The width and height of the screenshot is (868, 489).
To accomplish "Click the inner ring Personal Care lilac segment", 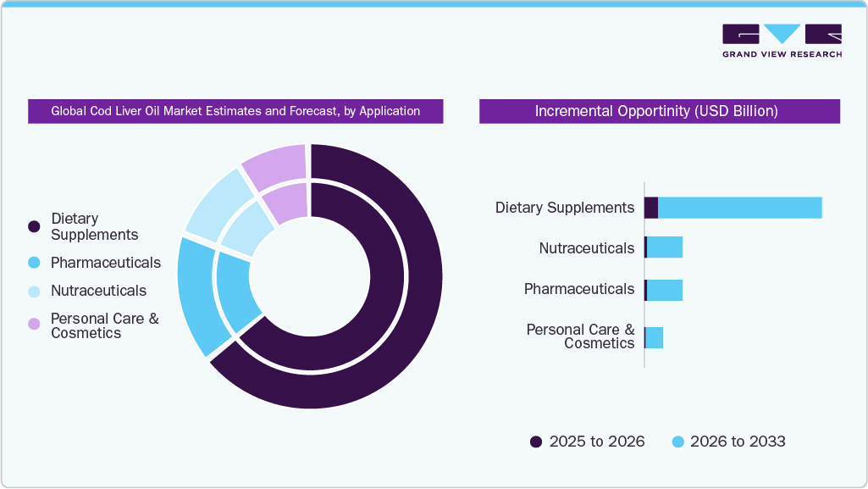I will [x=288, y=203].
